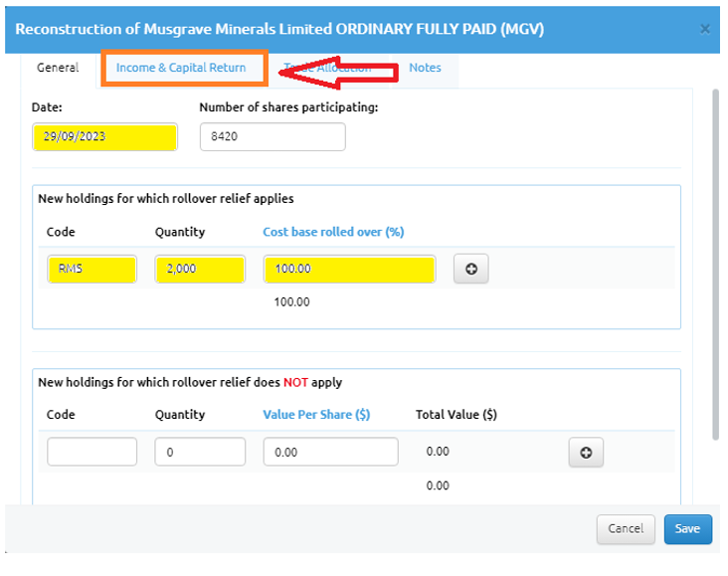
Task: Close the dialog with the X icon
Action: coord(705,29)
